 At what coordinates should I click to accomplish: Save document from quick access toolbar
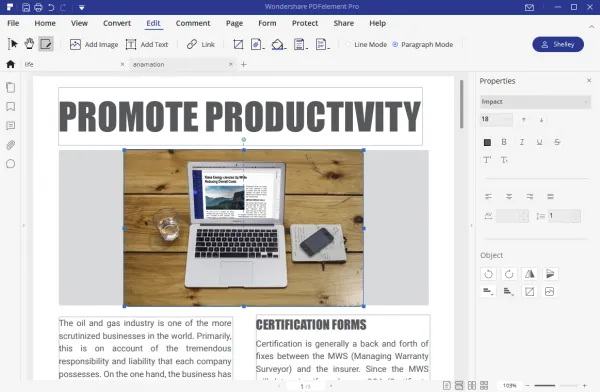26,7
